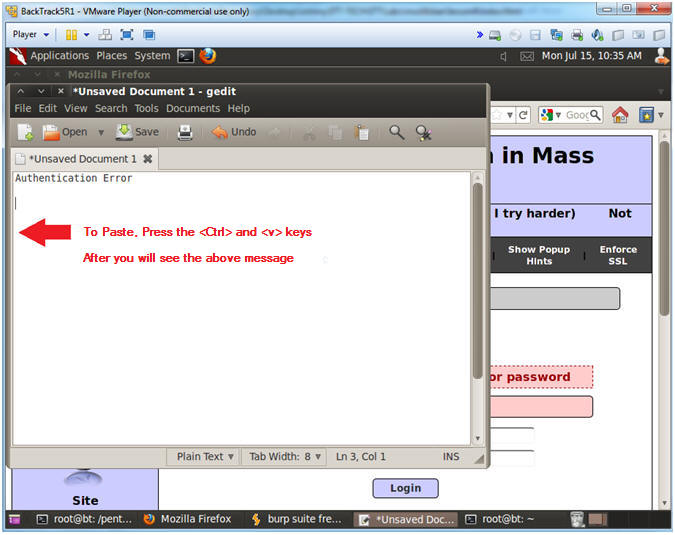
Task: Click the VMware Unity mode icon
Action: [x=149, y=35]
